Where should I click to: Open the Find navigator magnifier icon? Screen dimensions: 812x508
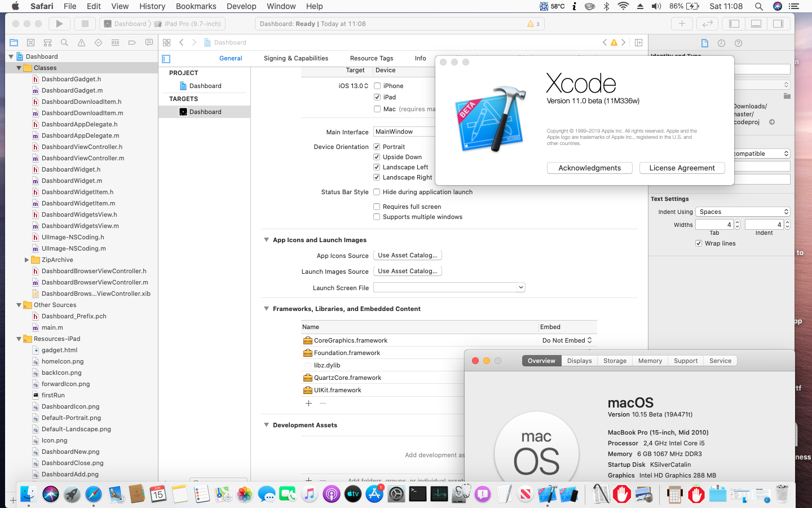click(64, 42)
